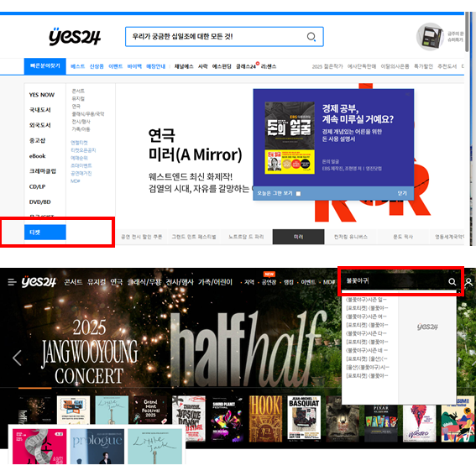
Task: Click the 베스트 menu item
Action: 78,66
